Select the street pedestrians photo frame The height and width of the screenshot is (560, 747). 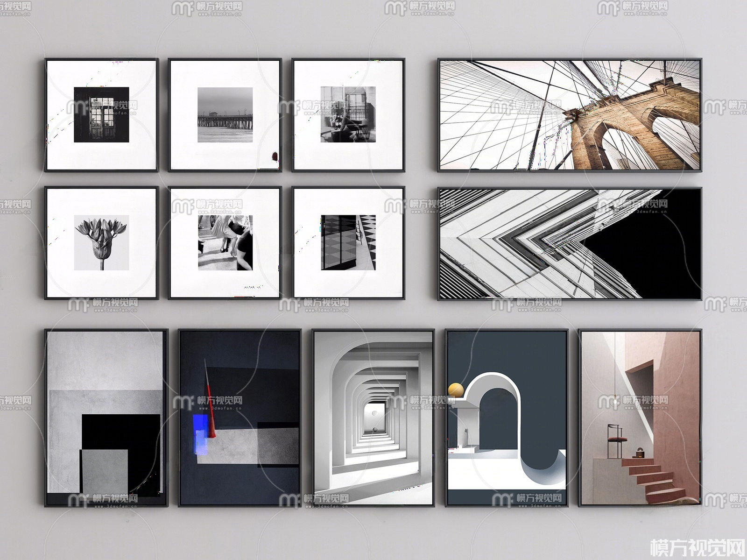coord(225,243)
